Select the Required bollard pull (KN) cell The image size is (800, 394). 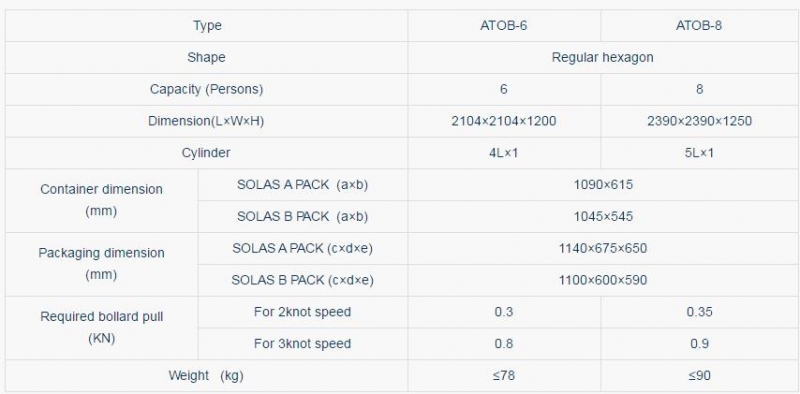click(102, 328)
